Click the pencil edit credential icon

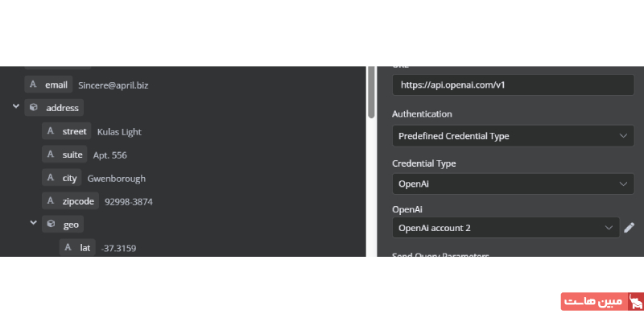tap(629, 228)
